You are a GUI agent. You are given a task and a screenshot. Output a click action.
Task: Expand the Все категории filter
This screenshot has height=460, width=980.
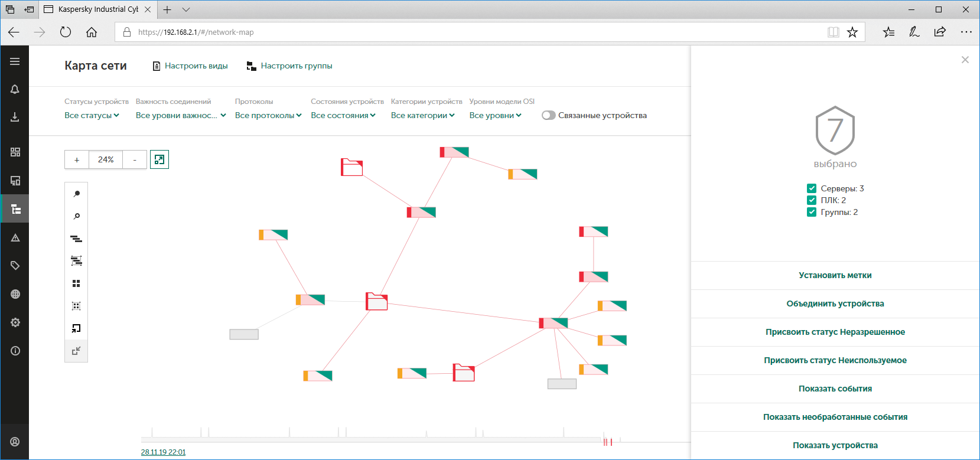click(x=422, y=115)
